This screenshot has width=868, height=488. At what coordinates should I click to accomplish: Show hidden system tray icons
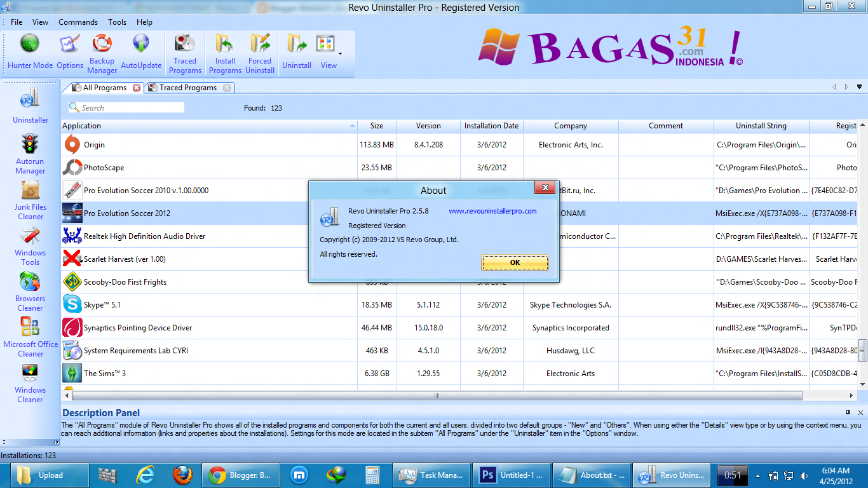[x=757, y=475]
